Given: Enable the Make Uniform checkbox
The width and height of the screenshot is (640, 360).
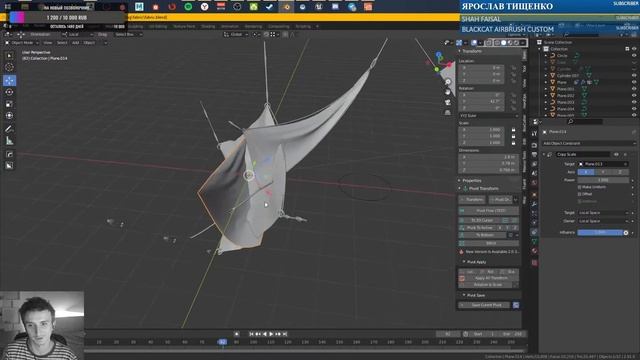Looking at the screenshot, I should pyautogui.click(x=580, y=187).
